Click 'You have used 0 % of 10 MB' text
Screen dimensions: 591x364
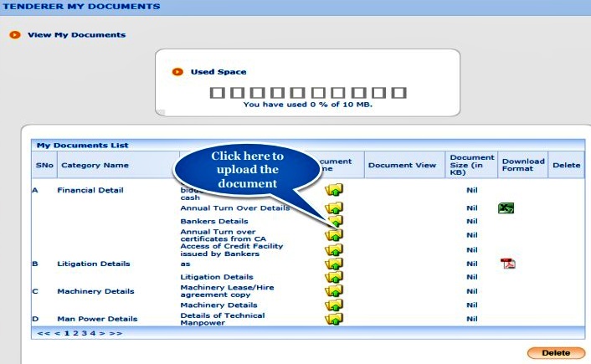[307, 105]
